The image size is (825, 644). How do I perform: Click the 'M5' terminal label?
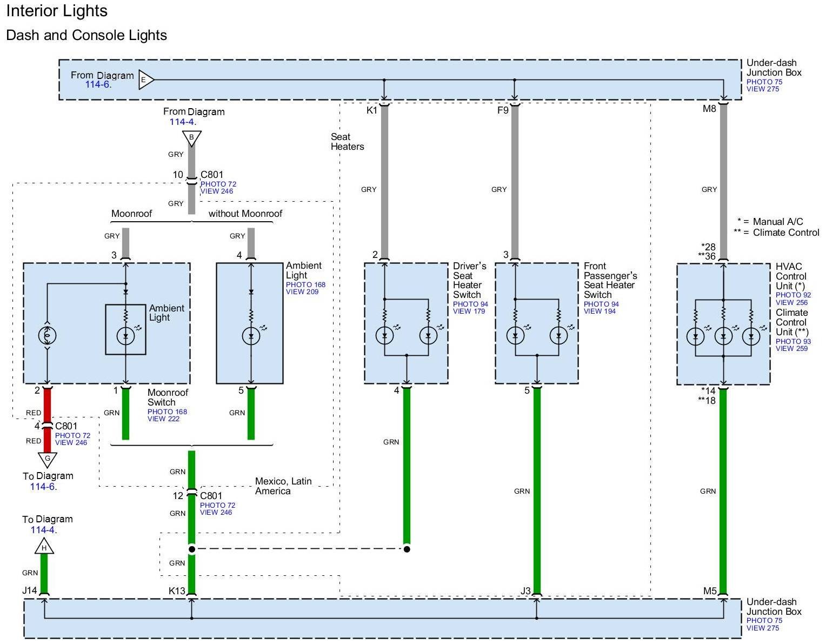click(710, 591)
